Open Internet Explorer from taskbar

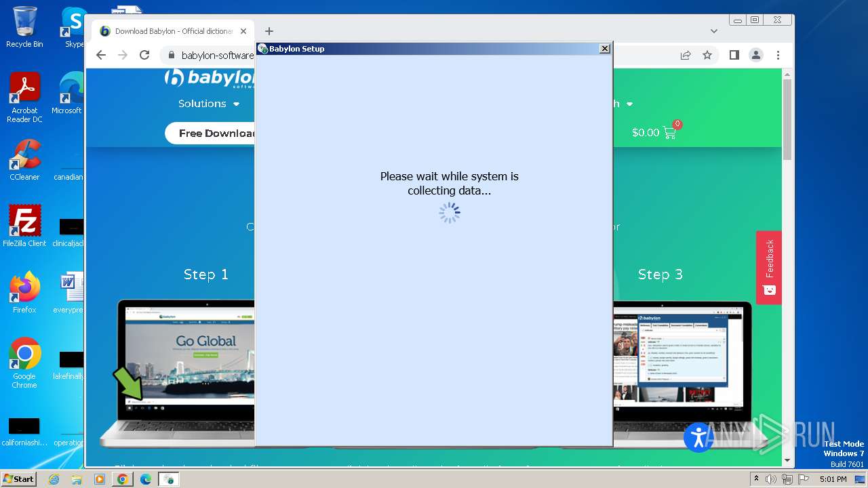click(54, 479)
